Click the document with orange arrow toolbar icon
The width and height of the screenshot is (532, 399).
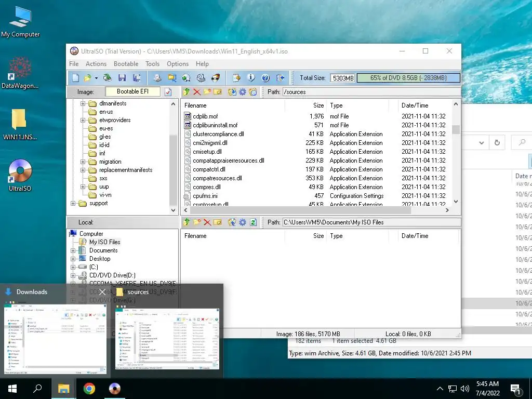coord(236,78)
